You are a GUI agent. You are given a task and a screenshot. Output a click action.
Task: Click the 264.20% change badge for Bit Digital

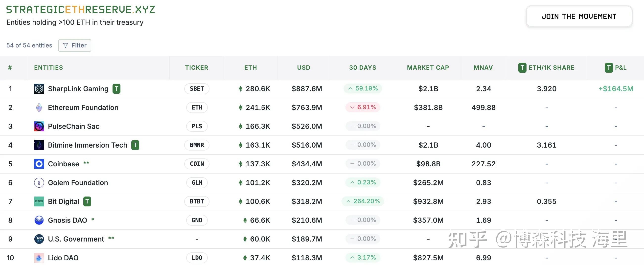363,201
